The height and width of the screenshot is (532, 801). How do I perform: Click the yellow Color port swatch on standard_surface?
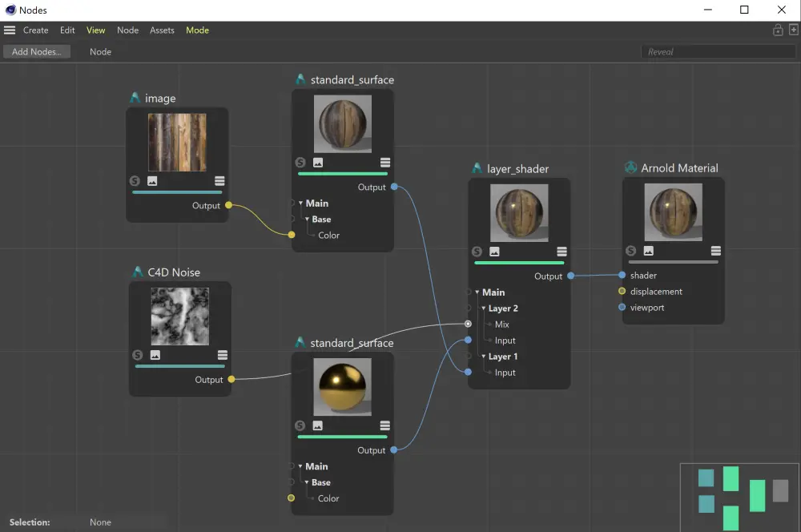[291, 235]
